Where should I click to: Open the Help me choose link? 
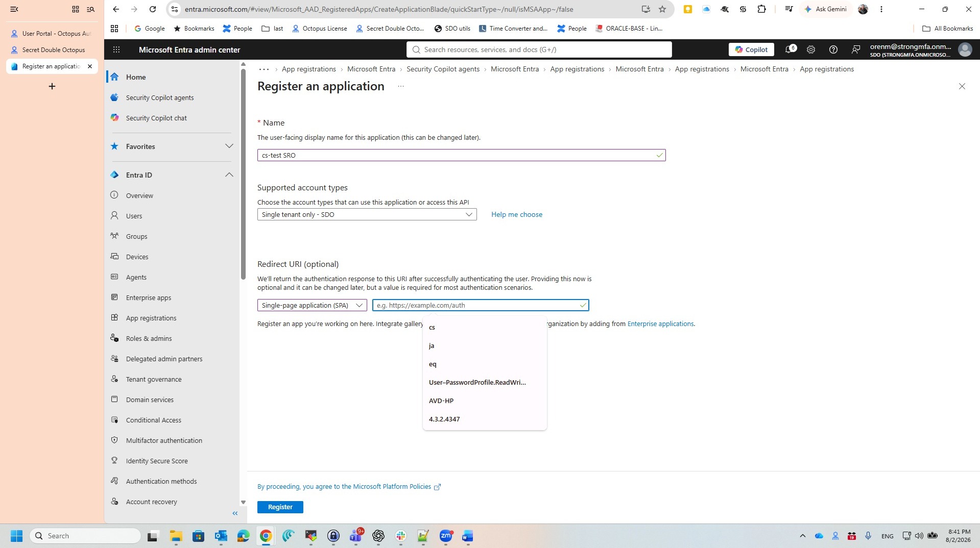pos(517,214)
